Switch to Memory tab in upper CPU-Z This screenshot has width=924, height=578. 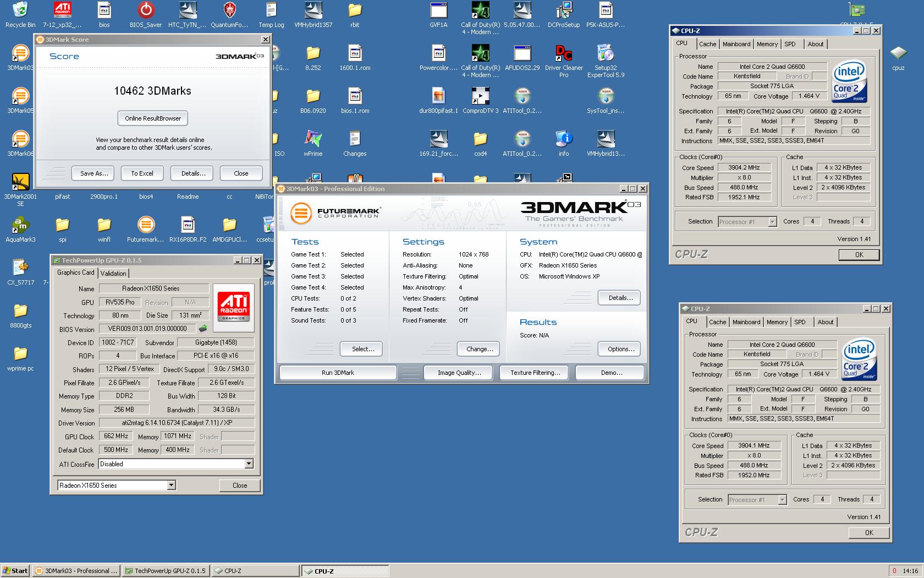767,44
